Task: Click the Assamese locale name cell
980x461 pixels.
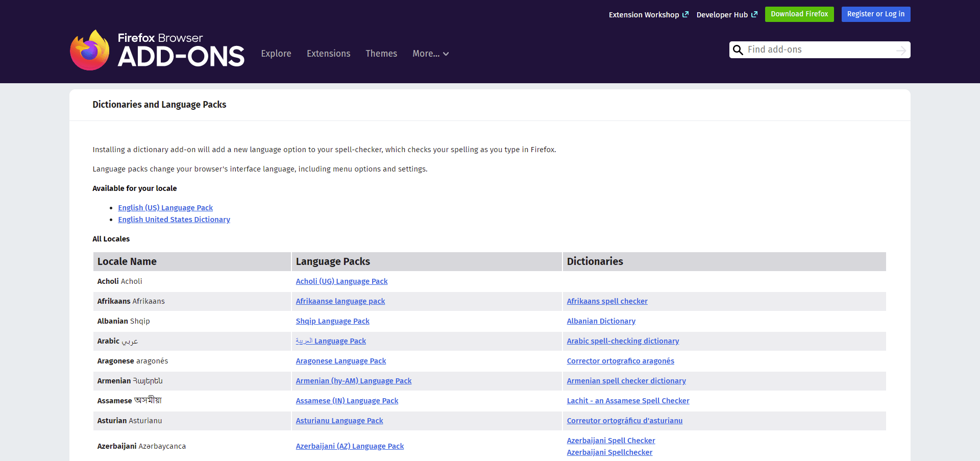Action: click(x=192, y=401)
